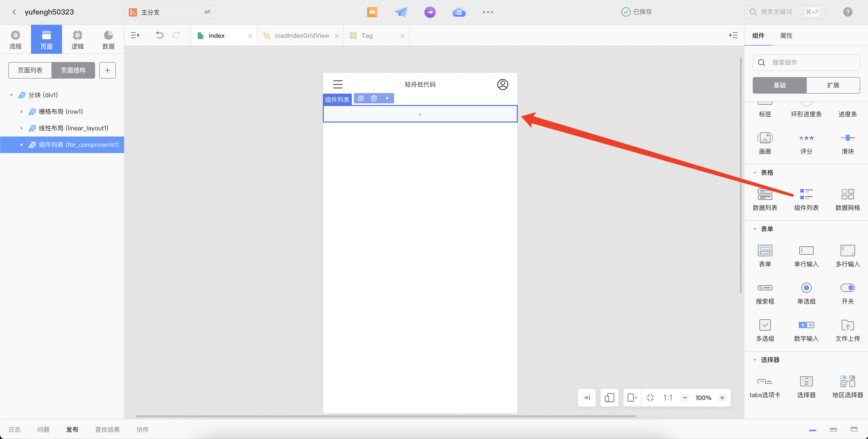Screen dimensions: 868x439
Task: Click the blue cloud icon
Action: (459, 12)
